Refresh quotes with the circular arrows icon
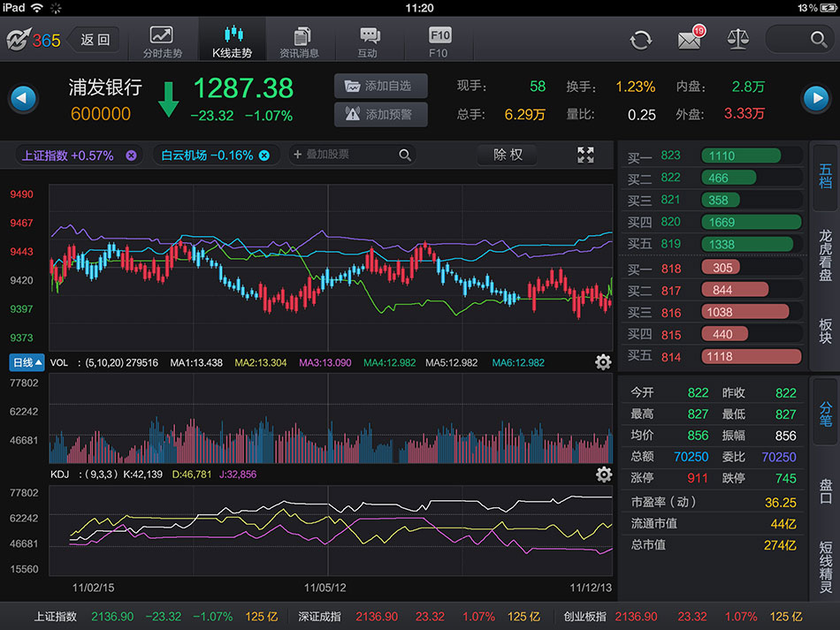Image resolution: width=840 pixels, height=630 pixels. [641, 40]
